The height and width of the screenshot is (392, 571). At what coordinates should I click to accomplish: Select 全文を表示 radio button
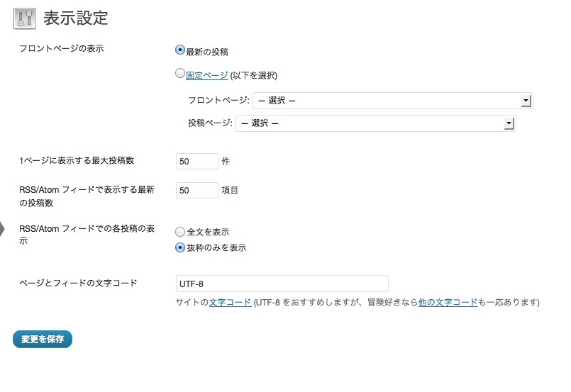coord(180,232)
